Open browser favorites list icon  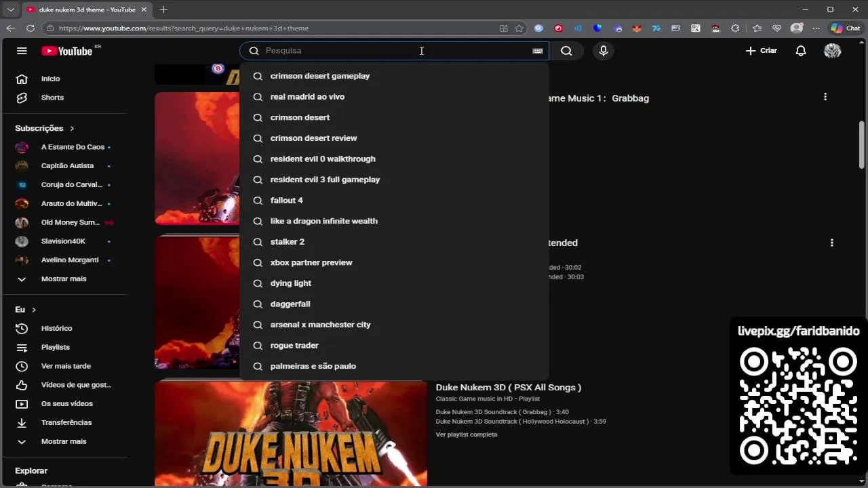pyautogui.click(x=757, y=28)
